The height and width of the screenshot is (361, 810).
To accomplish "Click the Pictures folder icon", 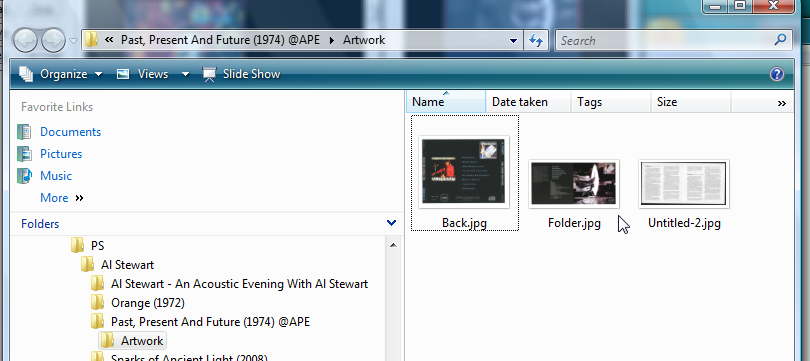I will coord(24,154).
